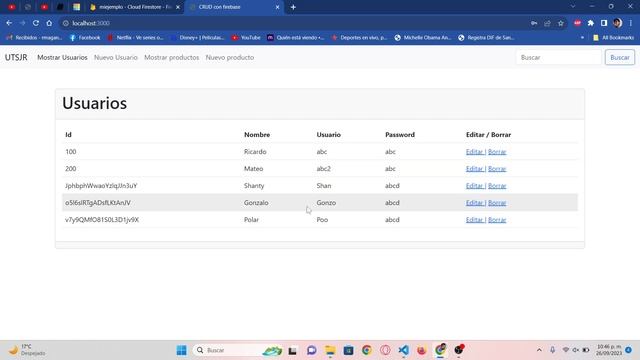Screen dimensions: 640x360
Task: Open Microsoft Store from taskbar
Action: (348, 350)
